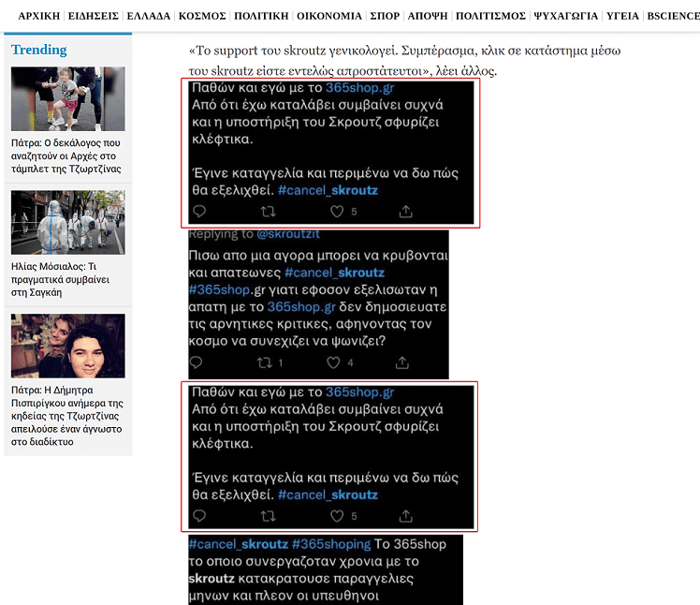The image size is (700, 605).
Task: Open the ΥΓΕΙΑ section
Action: (x=622, y=16)
